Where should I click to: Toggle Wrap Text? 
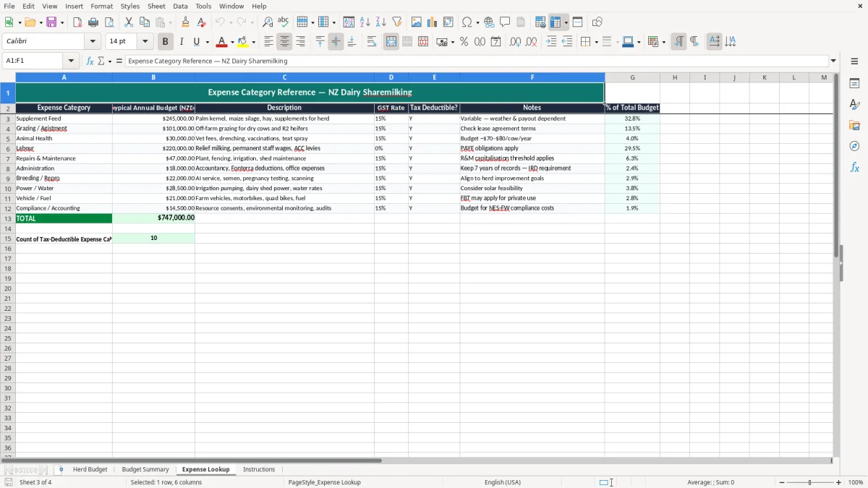pos(372,42)
